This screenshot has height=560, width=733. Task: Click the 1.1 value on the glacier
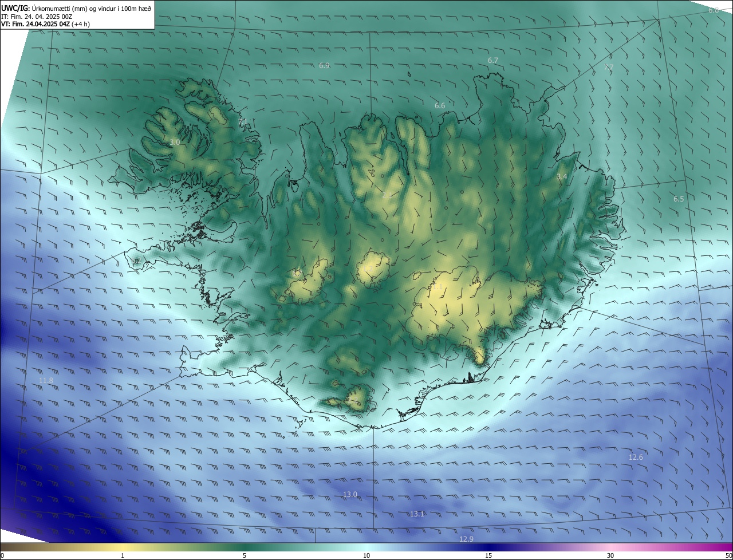pos(437,286)
